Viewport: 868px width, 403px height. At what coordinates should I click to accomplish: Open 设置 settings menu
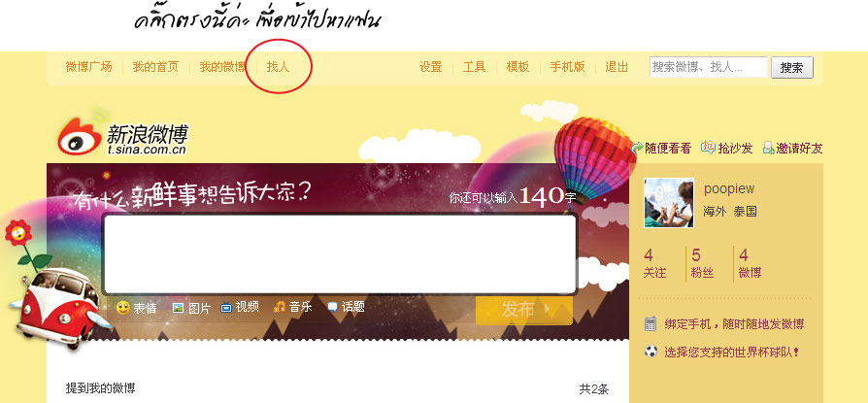coord(431,67)
